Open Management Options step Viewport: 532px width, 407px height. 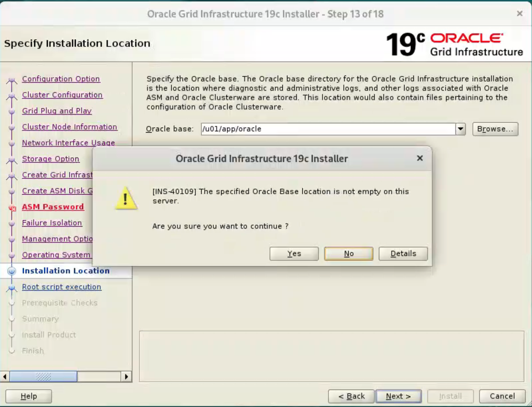click(57, 239)
